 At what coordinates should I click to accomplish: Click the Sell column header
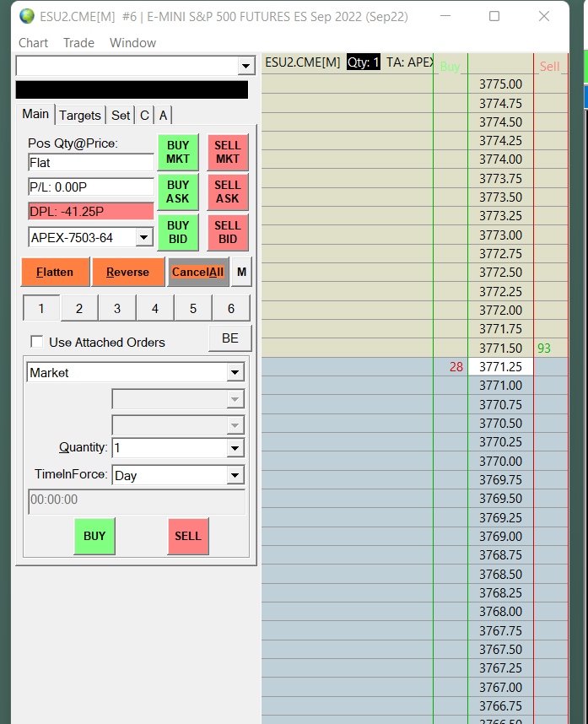[550, 67]
